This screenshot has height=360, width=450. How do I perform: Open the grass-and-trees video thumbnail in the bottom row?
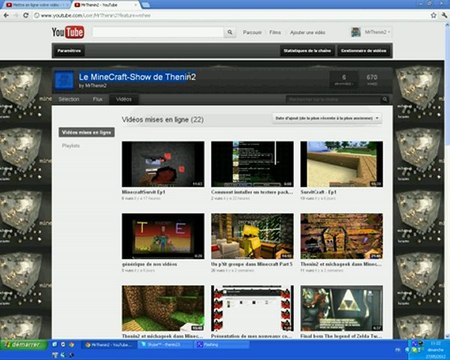coord(163,308)
